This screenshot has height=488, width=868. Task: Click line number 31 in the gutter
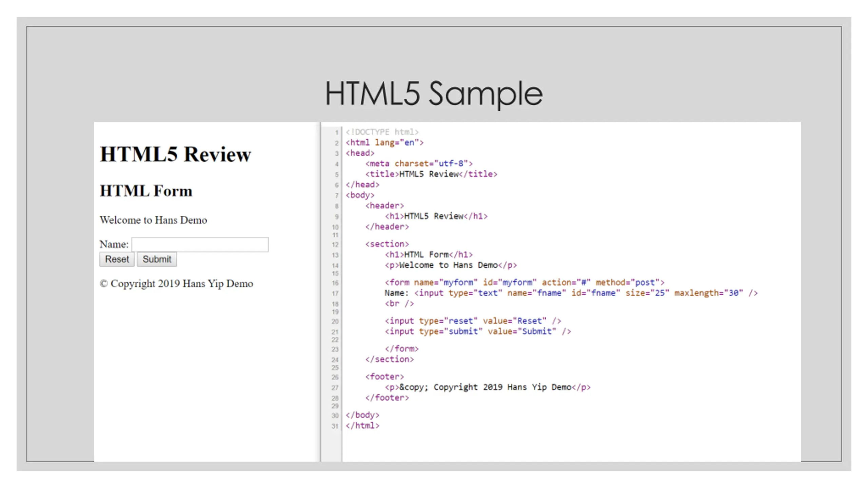point(335,426)
